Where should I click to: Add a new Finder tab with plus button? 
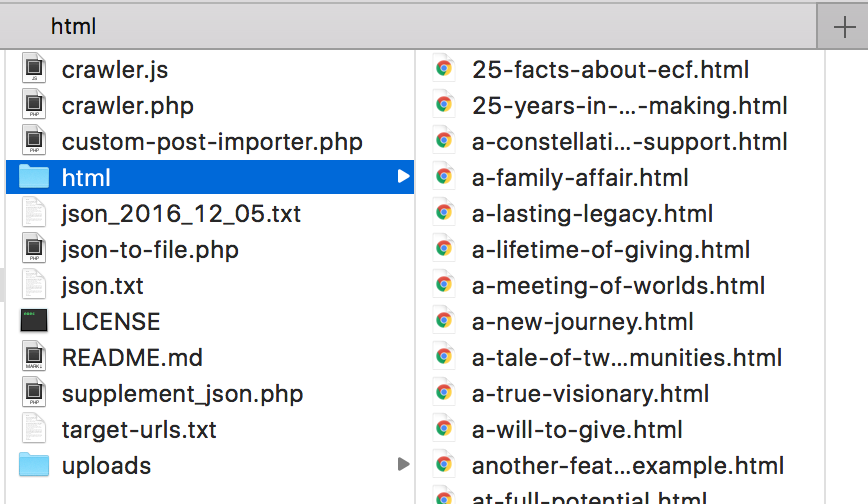tap(844, 27)
